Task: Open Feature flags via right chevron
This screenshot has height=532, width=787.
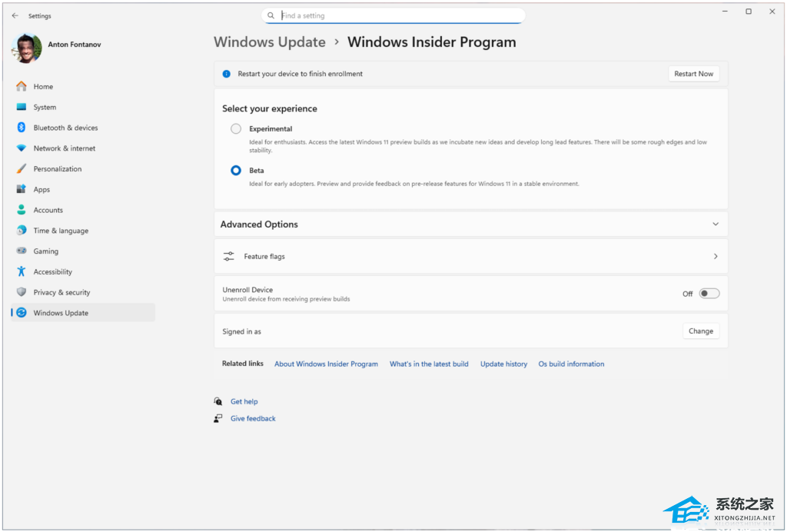Action: [x=716, y=257]
